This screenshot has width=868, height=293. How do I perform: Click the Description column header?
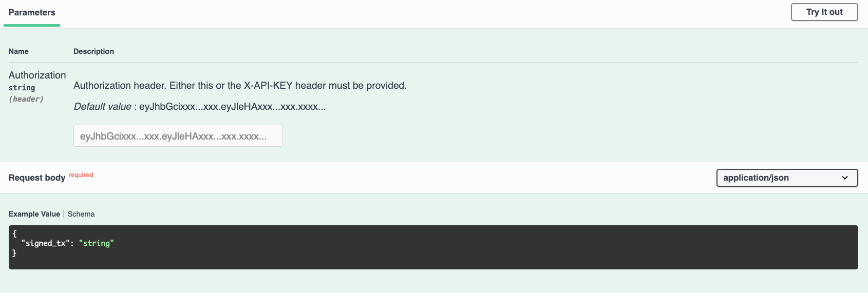(x=93, y=51)
